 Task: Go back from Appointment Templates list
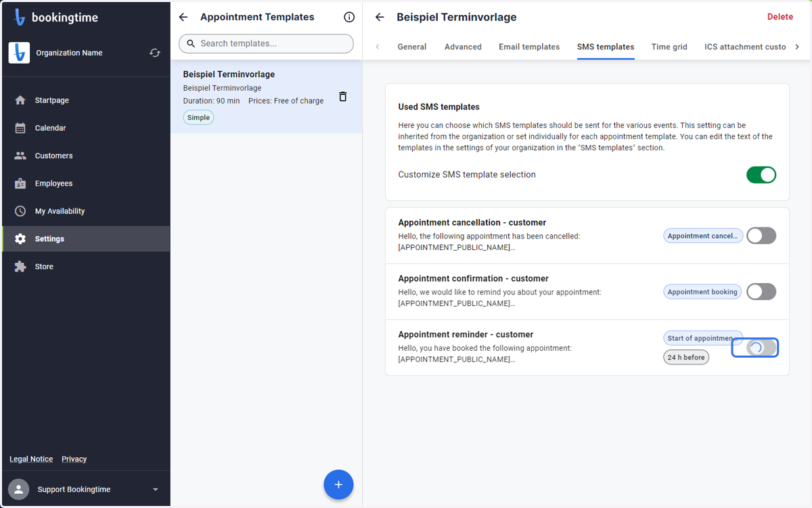pyautogui.click(x=183, y=17)
